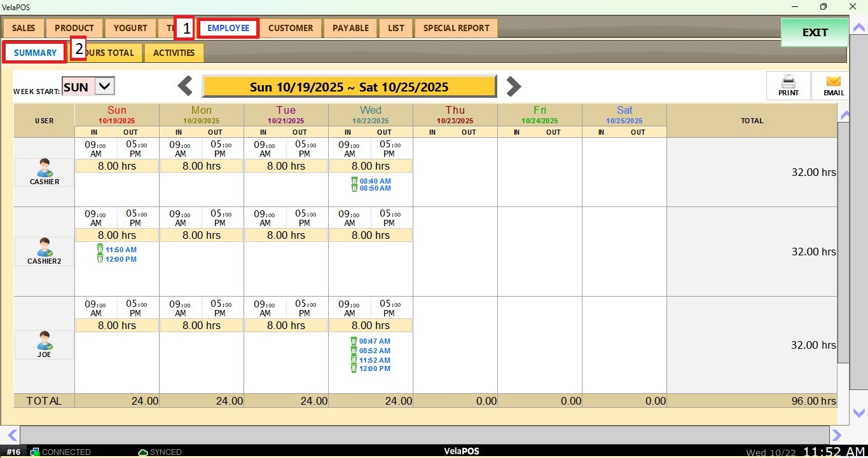Image resolution: width=868 pixels, height=458 pixels.
Task: Click the CASHIER user avatar icon
Action: tap(45, 168)
